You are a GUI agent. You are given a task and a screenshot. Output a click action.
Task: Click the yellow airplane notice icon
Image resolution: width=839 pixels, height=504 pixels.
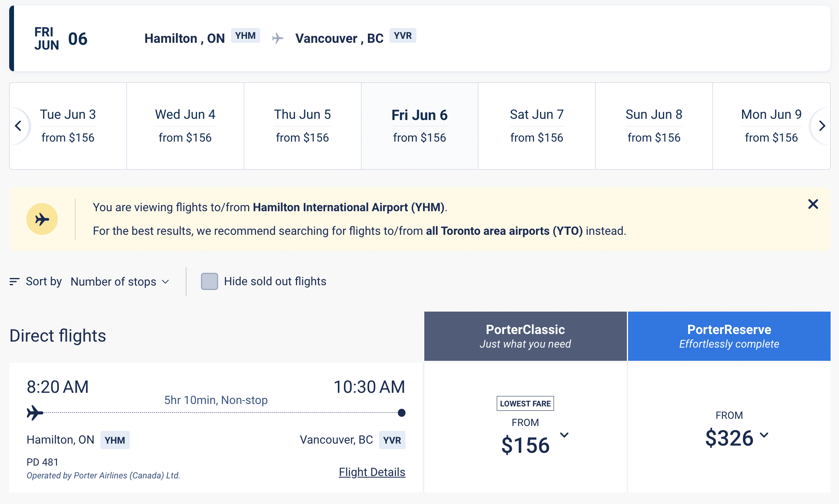[x=42, y=219]
